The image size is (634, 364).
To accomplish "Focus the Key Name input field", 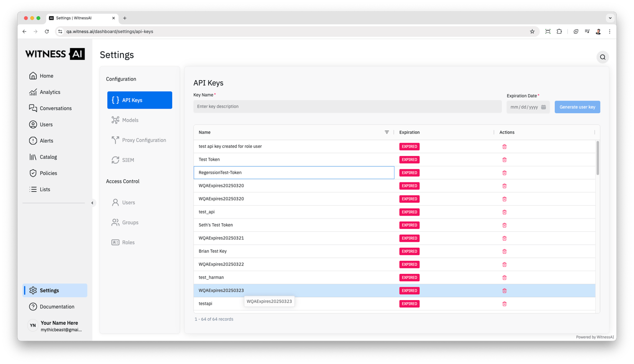I will pyautogui.click(x=347, y=107).
